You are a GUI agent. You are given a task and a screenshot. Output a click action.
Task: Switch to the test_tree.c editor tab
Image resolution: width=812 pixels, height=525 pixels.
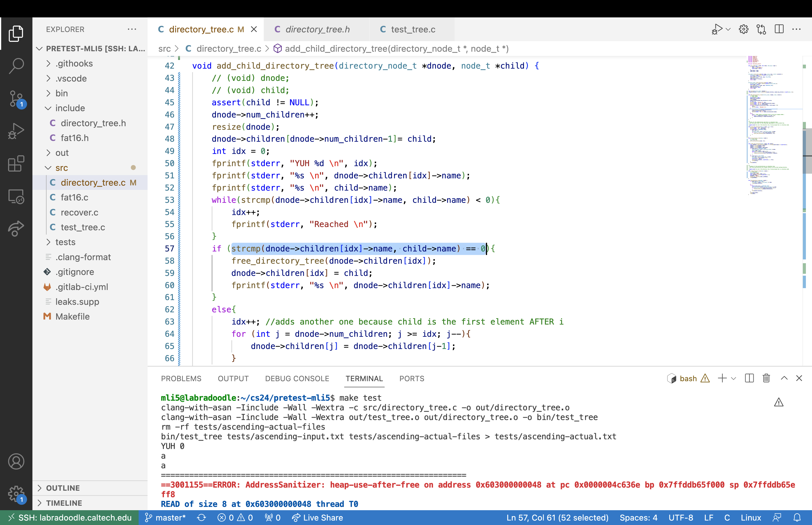pyautogui.click(x=413, y=29)
